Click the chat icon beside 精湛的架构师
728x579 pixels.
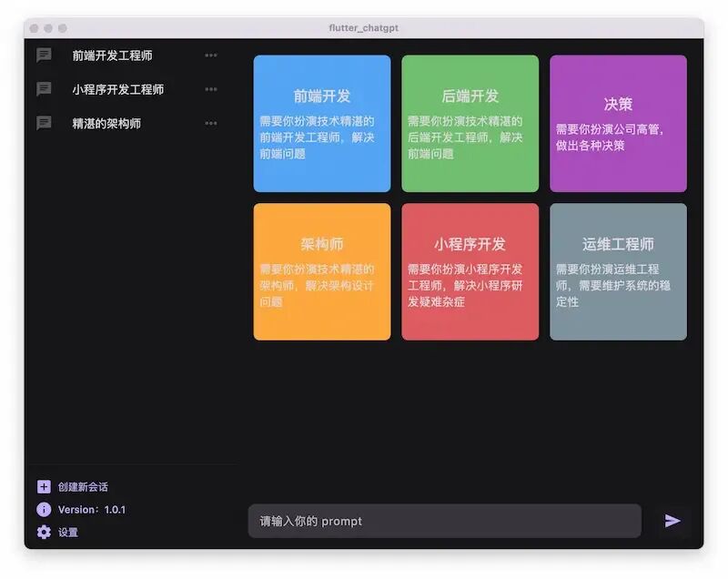click(44, 123)
